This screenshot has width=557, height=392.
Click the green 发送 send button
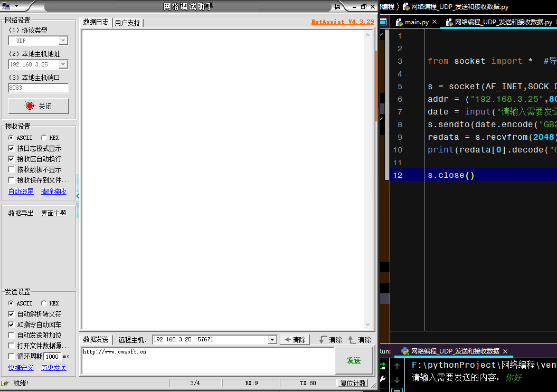(x=354, y=360)
